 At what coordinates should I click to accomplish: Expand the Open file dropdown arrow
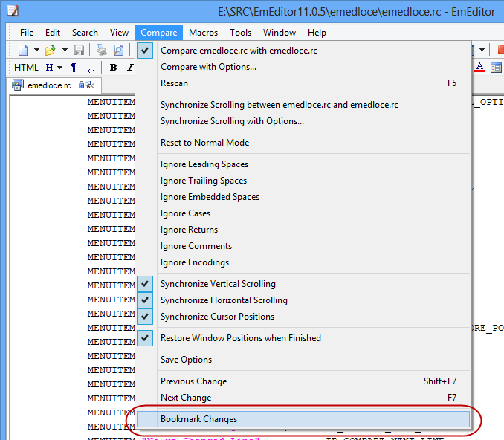pyautogui.click(x=65, y=50)
